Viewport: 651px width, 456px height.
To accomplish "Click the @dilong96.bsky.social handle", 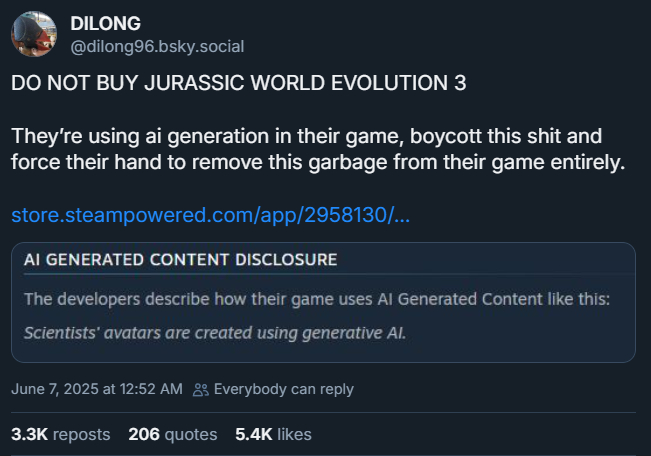I will (157, 46).
